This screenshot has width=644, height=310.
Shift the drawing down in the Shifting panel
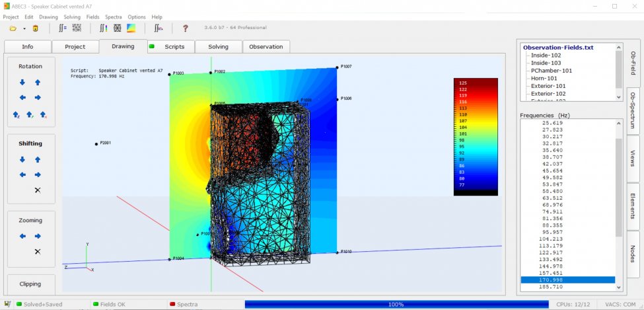[22, 159]
